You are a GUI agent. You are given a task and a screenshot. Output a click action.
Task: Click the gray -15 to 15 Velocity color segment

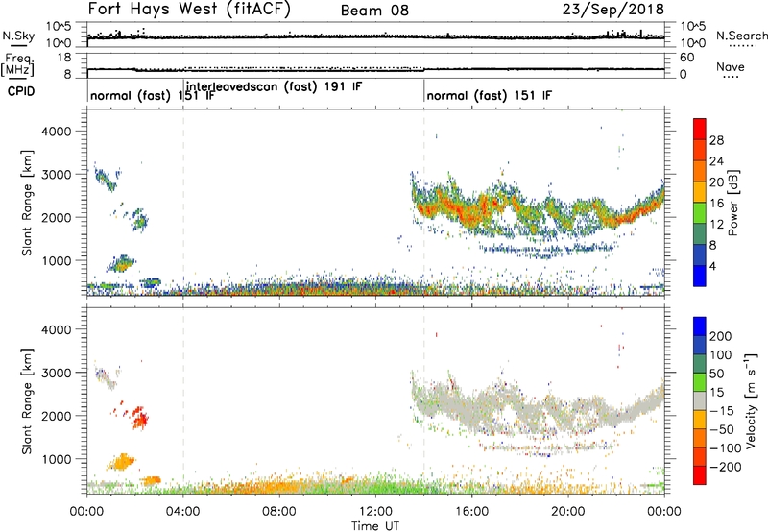pyautogui.click(x=700, y=400)
